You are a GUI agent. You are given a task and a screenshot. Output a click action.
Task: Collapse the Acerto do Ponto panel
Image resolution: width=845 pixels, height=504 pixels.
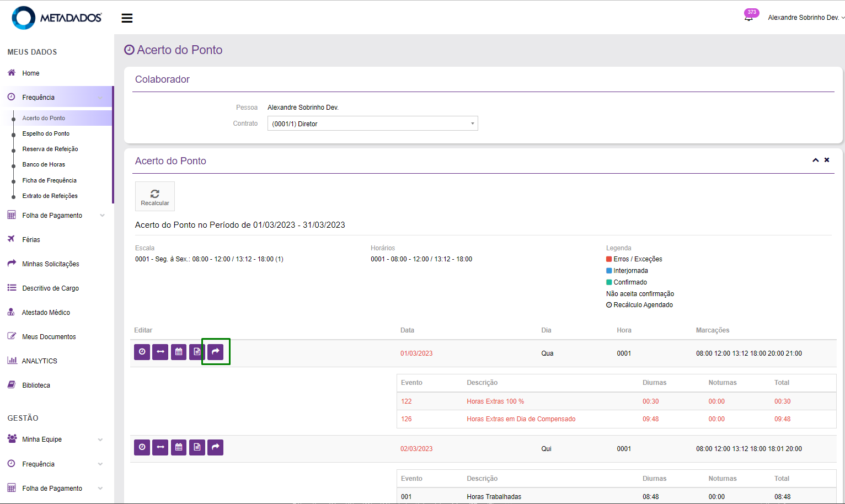pos(815,160)
